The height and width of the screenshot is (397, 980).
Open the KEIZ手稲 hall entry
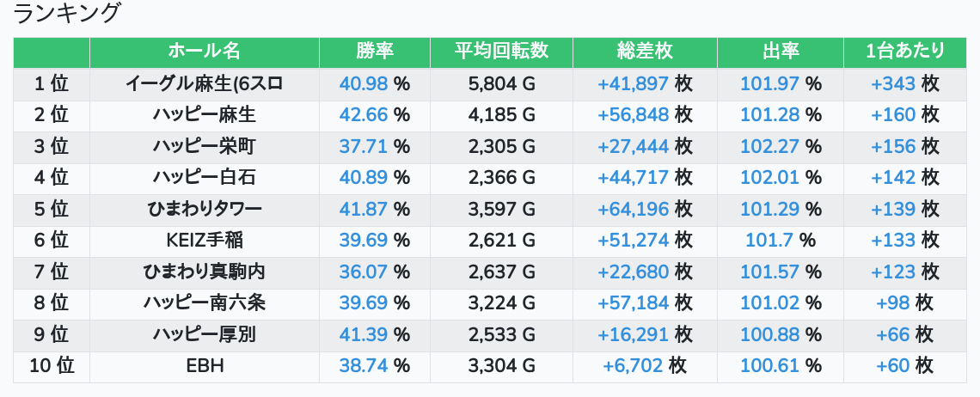204,241
